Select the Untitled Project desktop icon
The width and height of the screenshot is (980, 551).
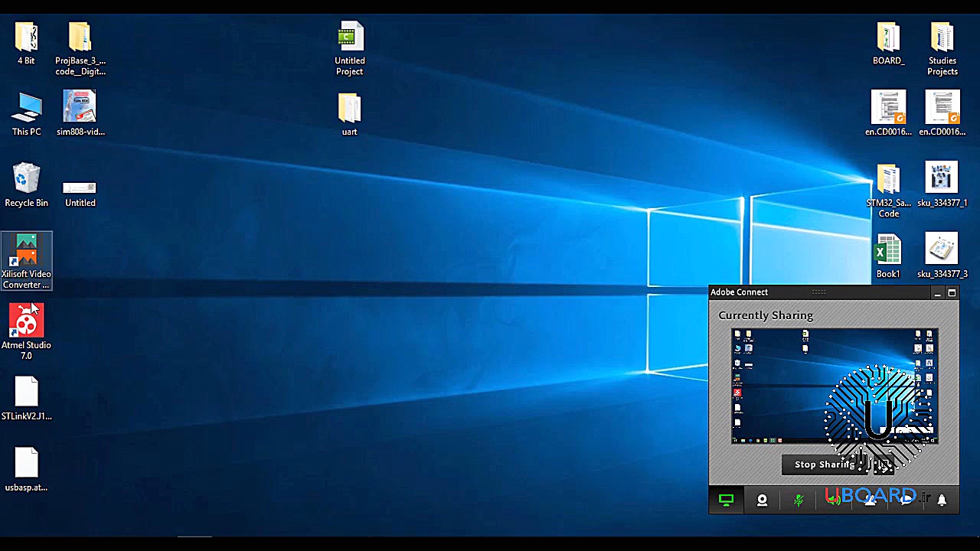350,49
